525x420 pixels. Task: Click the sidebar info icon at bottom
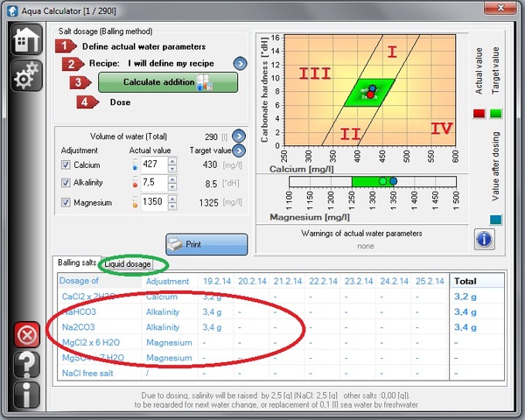coord(24,395)
